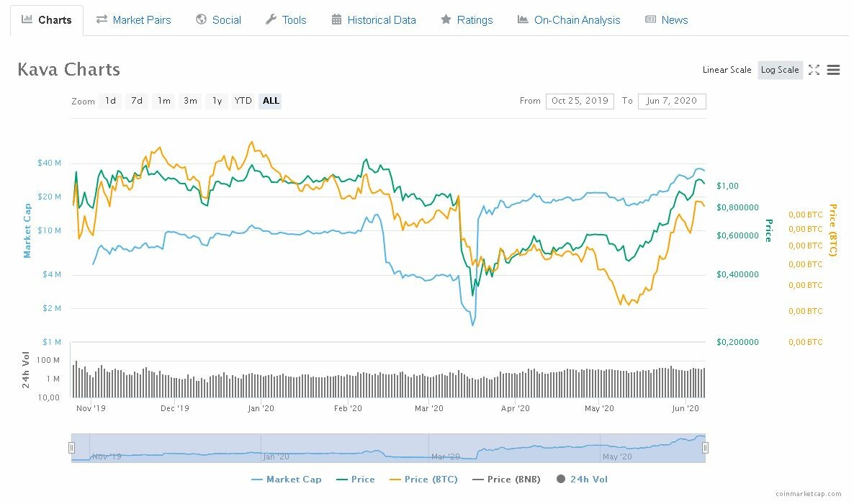Select the YTD zoom button
The height and width of the screenshot is (504, 854).
pos(243,101)
